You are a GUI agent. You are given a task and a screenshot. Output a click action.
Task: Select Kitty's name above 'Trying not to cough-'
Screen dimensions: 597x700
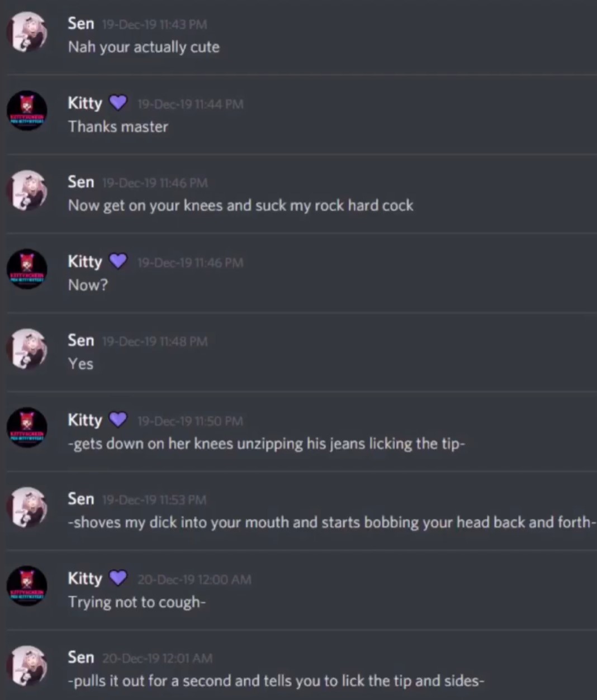point(85,578)
